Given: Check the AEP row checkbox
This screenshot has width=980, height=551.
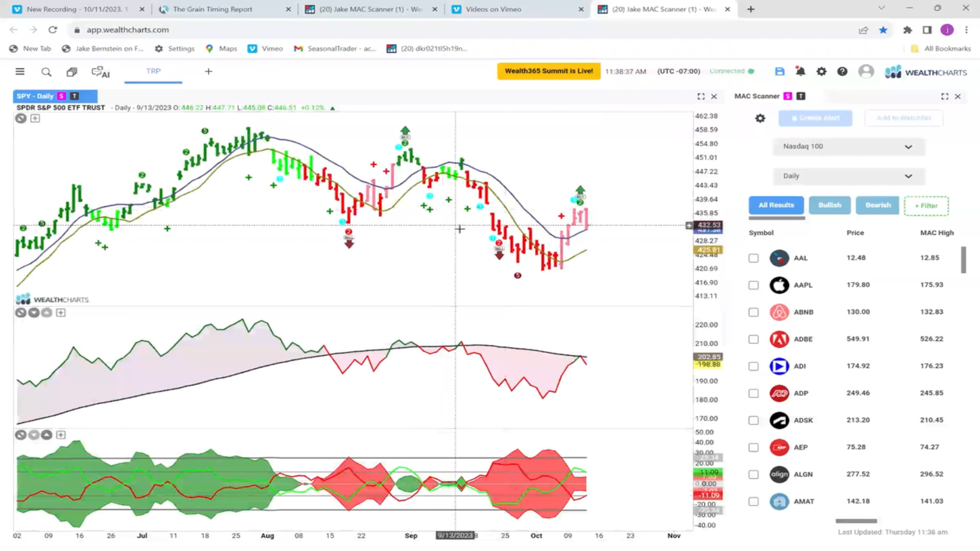Looking at the screenshot, I should point(753,447).
